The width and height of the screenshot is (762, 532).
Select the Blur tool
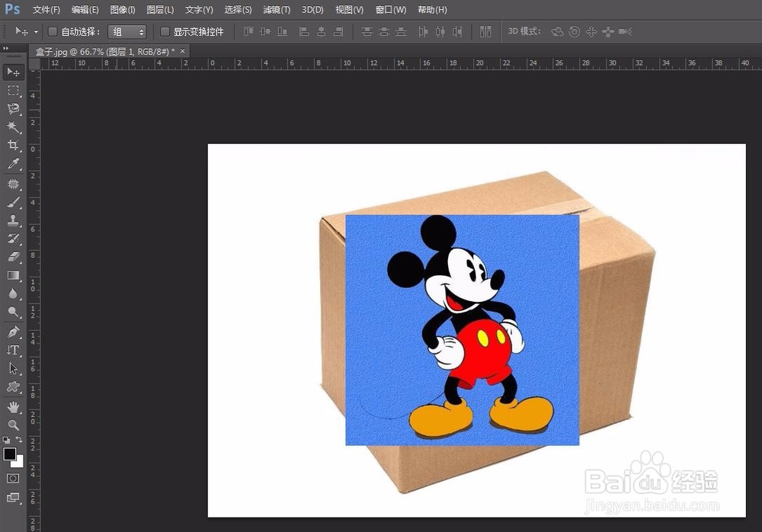click(x=13, y=293)
